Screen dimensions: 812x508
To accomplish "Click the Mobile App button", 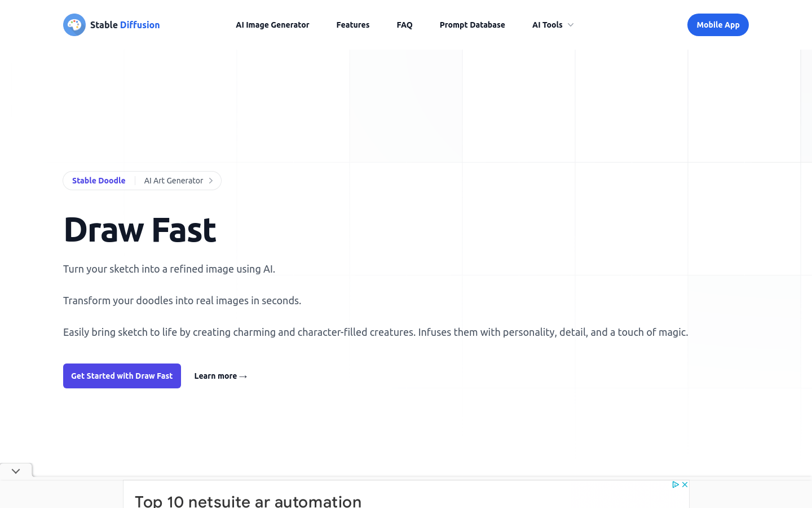I will coord(718,25).
